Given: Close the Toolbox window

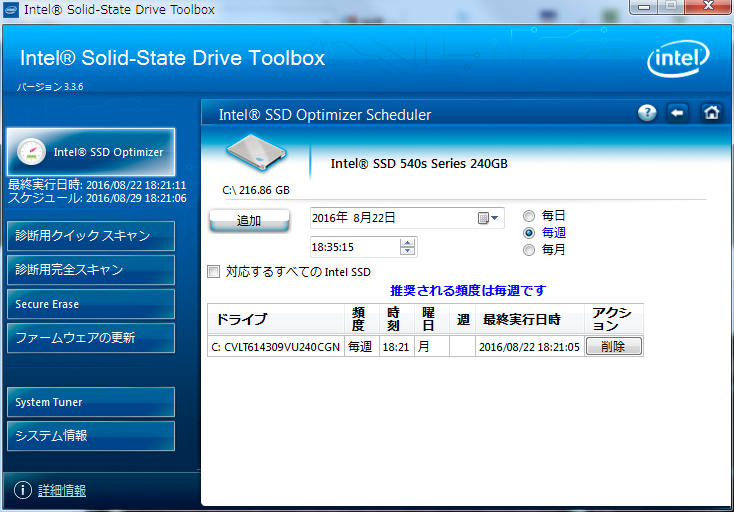Looking at the screenshot, I should 708,7.
